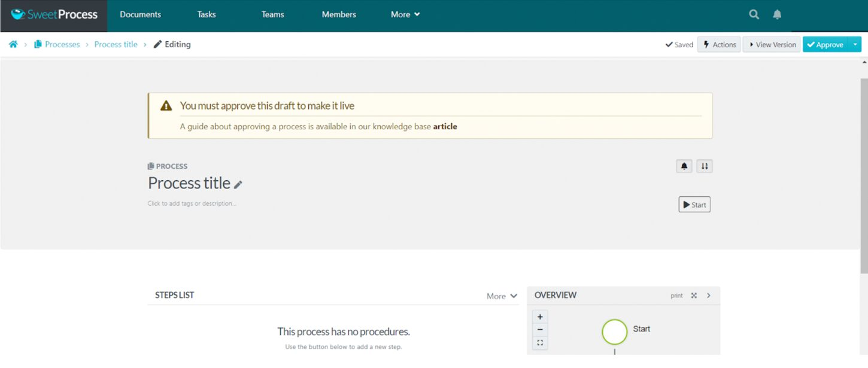Collapse the Overview panel with chevron

click(x=709, y=296)
